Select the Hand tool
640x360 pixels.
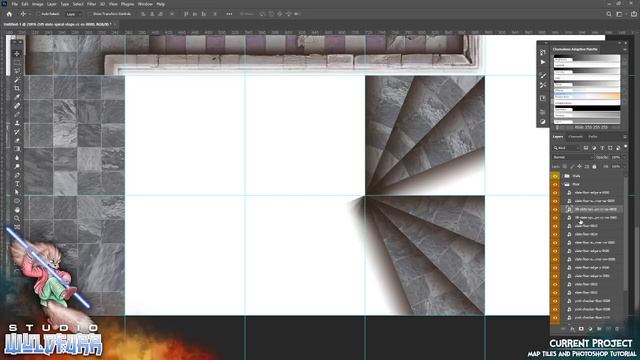coord(17,210)
